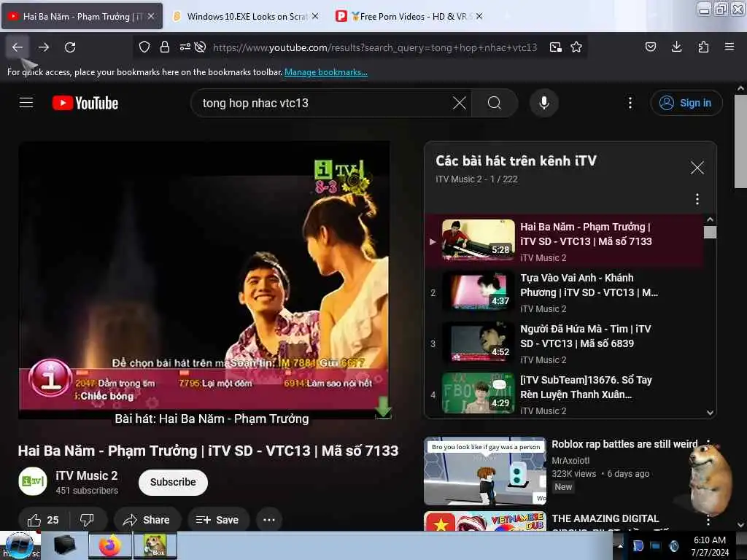Open Windows Start menu orb
This screenshot has width=747, height=560.
pos(19,545)
